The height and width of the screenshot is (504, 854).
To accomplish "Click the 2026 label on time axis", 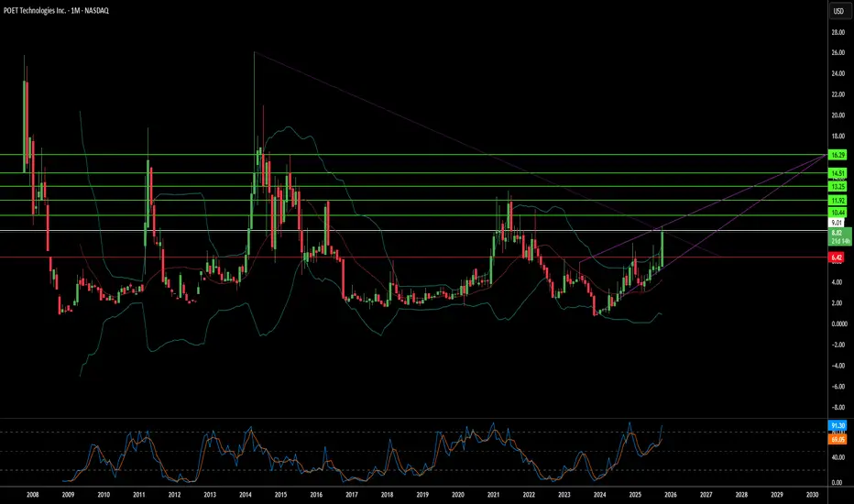I will tap(671, 495).
